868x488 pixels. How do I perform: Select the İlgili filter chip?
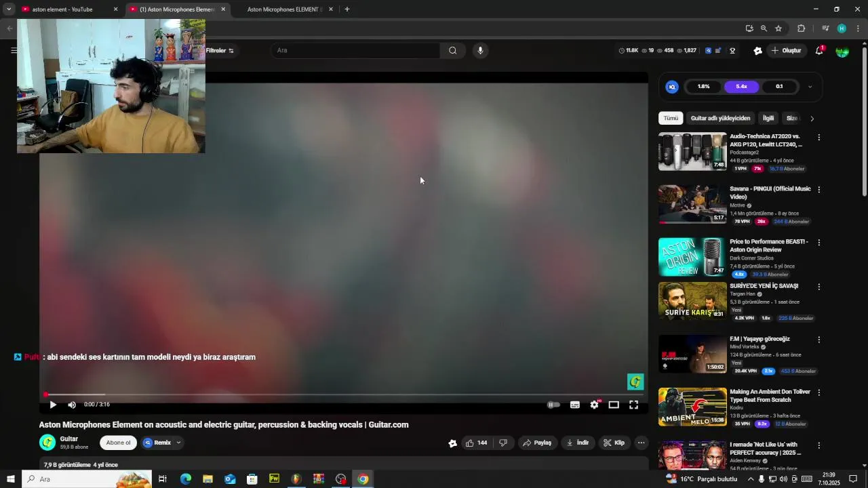[768, 118]
